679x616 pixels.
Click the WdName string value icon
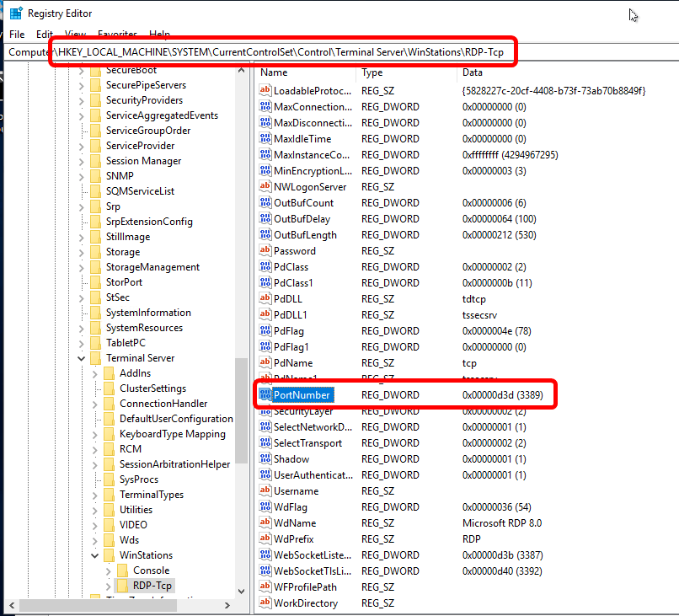coord(265,522)
